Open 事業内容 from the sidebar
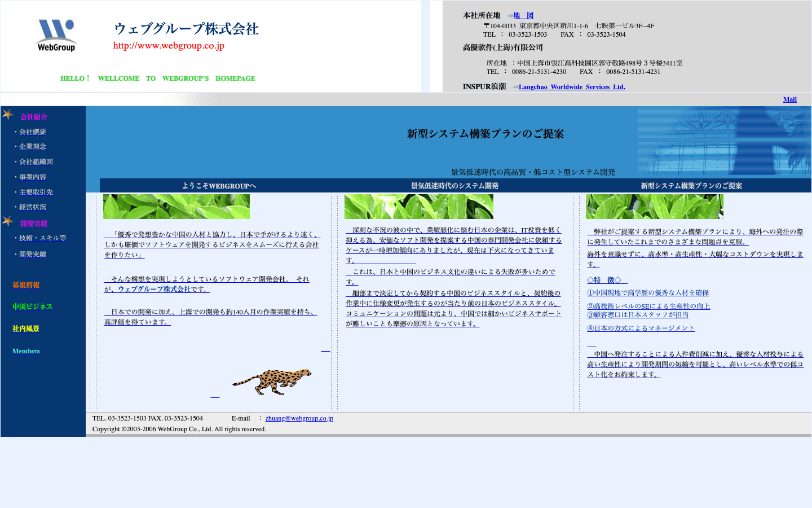Image resolution: width=812 pixels, height=508 pixels. 33,177
